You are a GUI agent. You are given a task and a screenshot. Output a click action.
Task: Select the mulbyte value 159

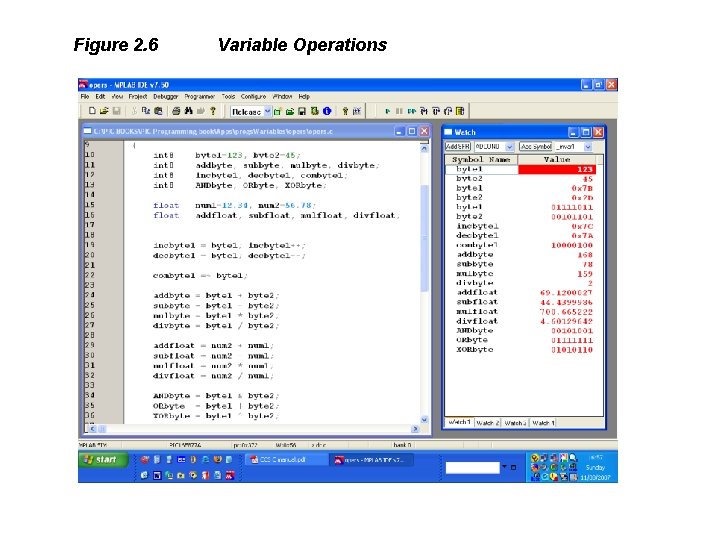[585, 274]
